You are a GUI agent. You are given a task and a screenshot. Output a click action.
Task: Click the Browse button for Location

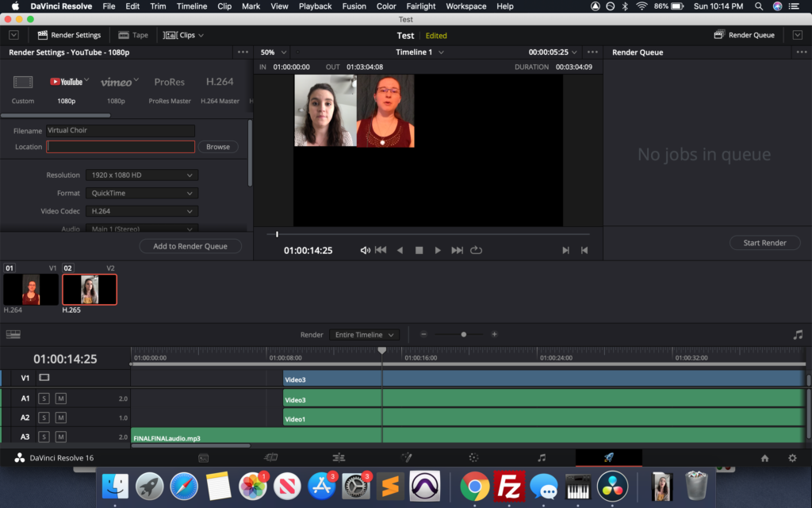(x=217, y=147)
